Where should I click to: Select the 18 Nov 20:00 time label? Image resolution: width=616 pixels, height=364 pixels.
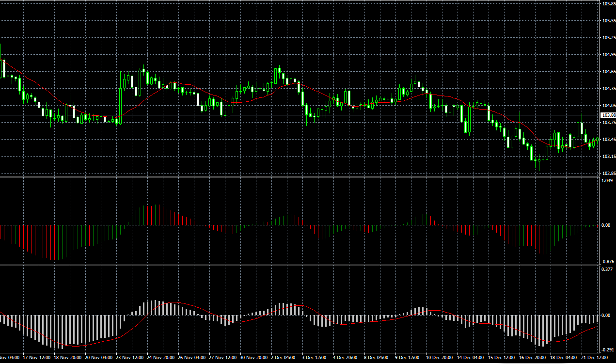pos(68,358)
